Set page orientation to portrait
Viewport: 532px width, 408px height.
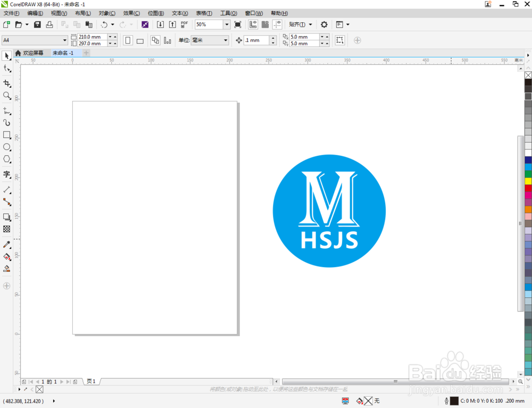tap(128, 40)
